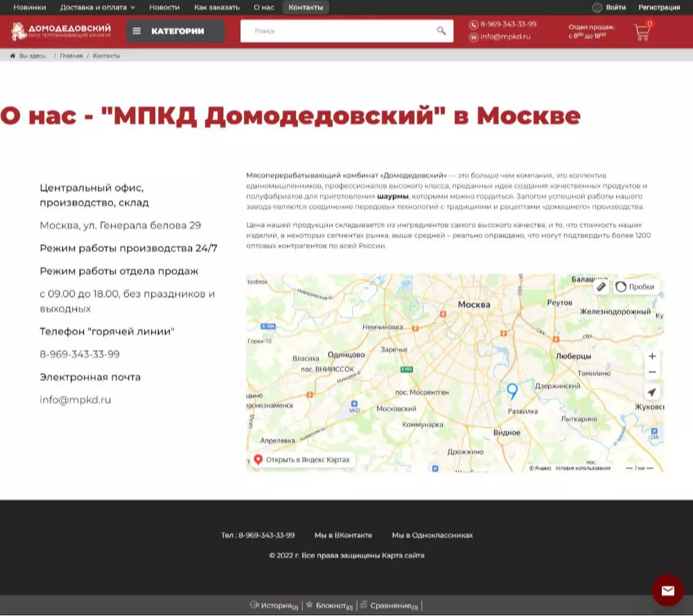Click Карта сайта footer link
The height and width of the screenshot is (616, 693).
pyautogui.click(x=403, y=556)
